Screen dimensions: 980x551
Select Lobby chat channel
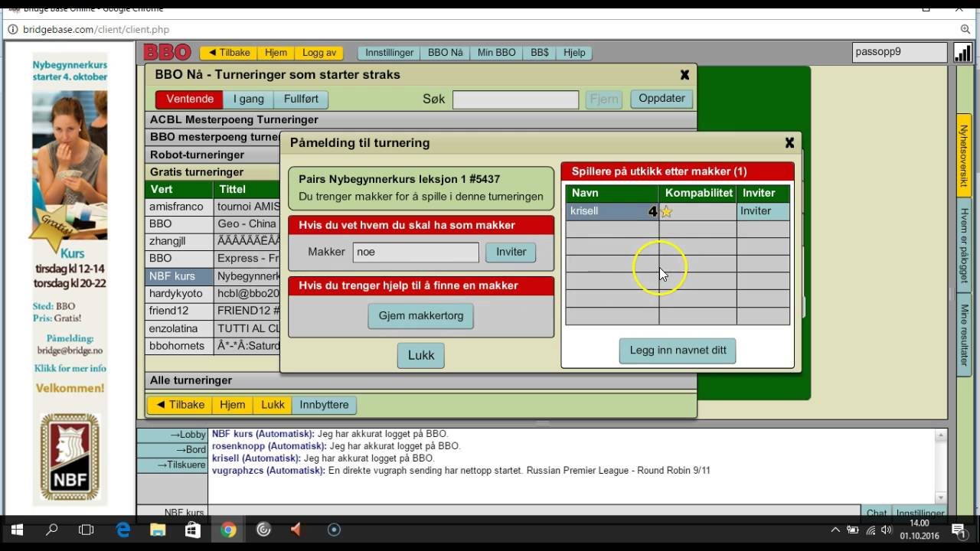point(172,435)
